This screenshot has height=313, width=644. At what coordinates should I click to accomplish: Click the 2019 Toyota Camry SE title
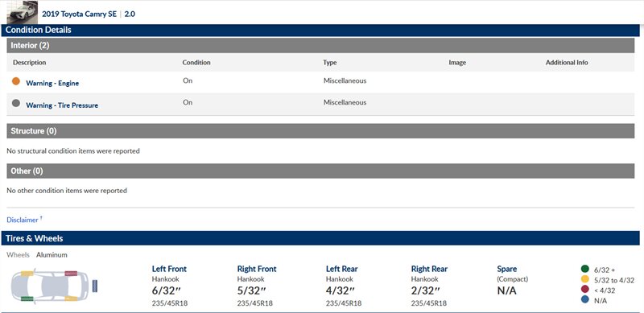[x=79, y=14]
